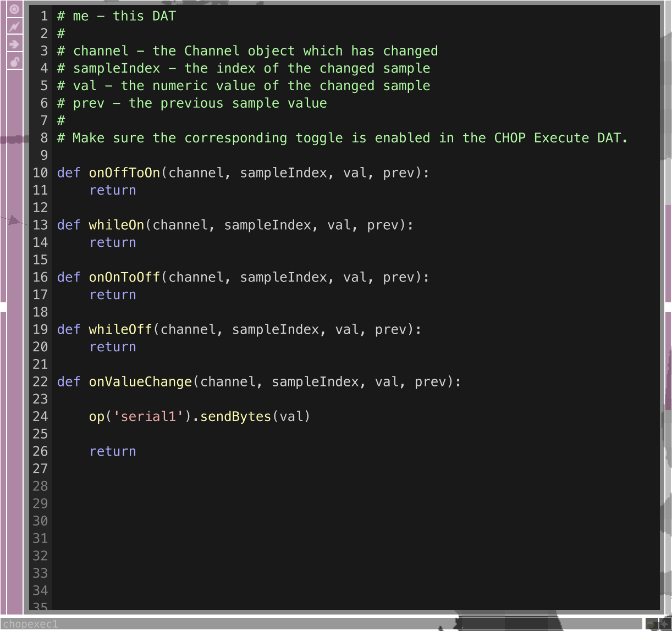Screen dimensions: 672x631
Task: Place cursor on onOffToOn function name
Action: pyautogui.click(x=124, y=173)
